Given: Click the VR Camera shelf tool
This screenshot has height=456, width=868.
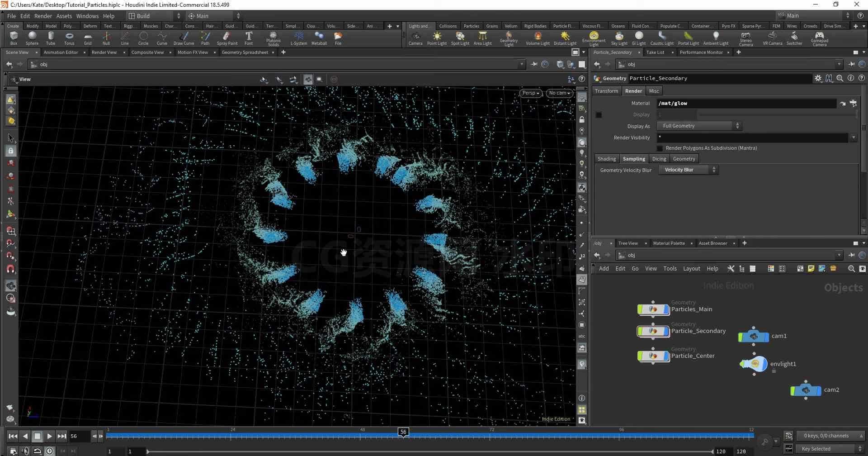Looking at the screenshot, I should tap(772, 38).
